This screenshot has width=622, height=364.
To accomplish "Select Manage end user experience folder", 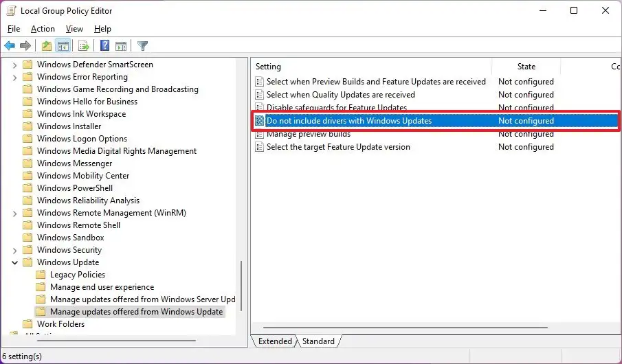I will [x=102, y=287].
